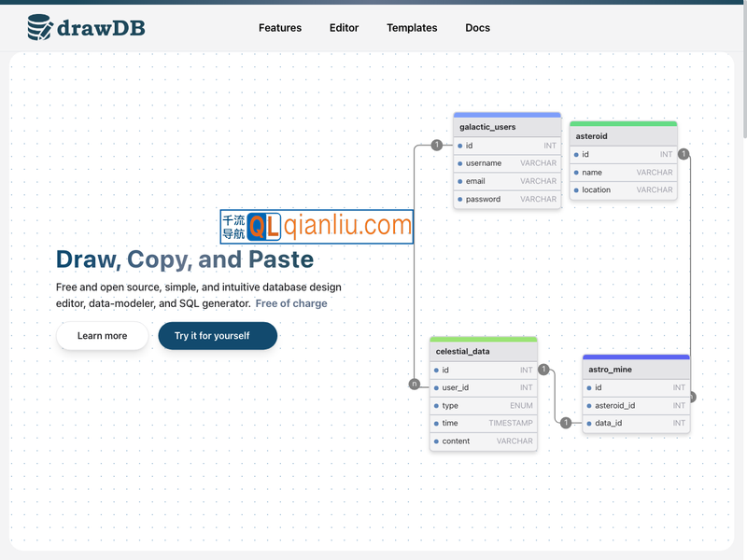Click the 'n' marker beside celestial_data user_id
The height and width of the screenshot is (560, 747).
click(414, 384)
